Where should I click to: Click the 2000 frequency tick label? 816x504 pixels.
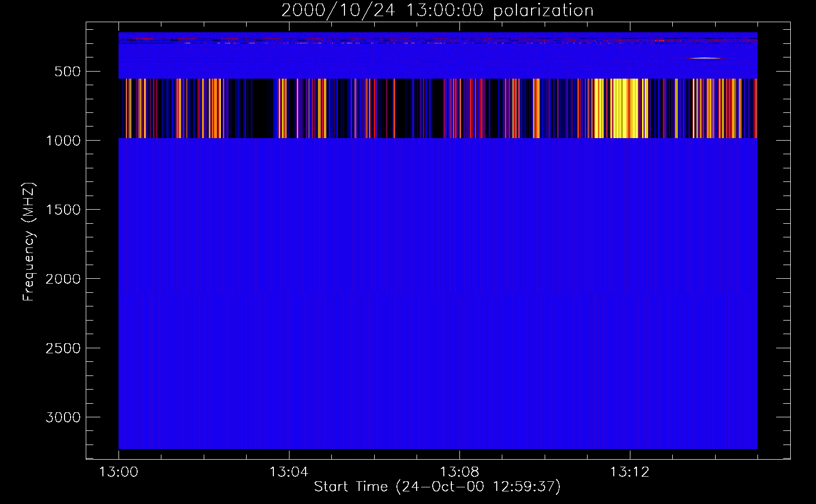pyautogui.click(x=63, y=279)
